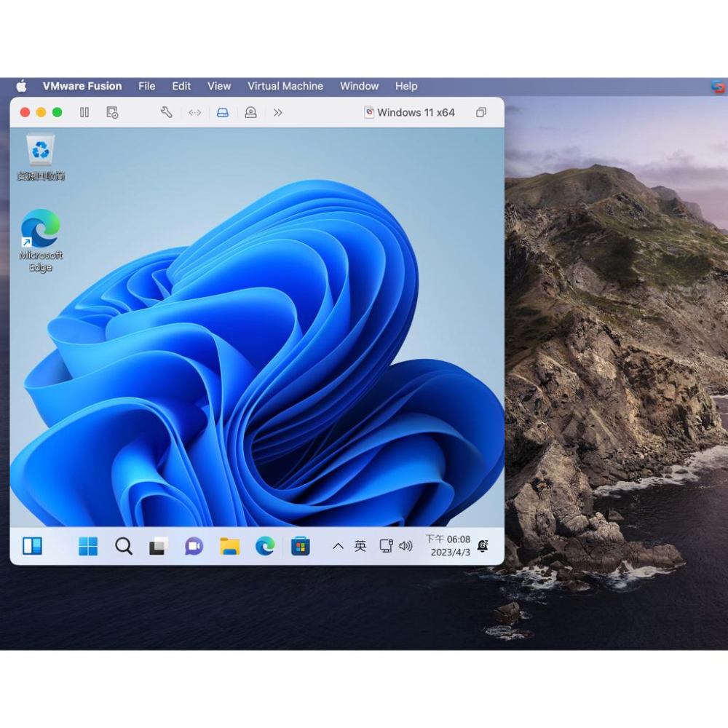The width and height of the screenshot is (728, 728).
Task: Open the Start button on the Windows taskbar
Action: pyautogui.click(x=87, y=546)
